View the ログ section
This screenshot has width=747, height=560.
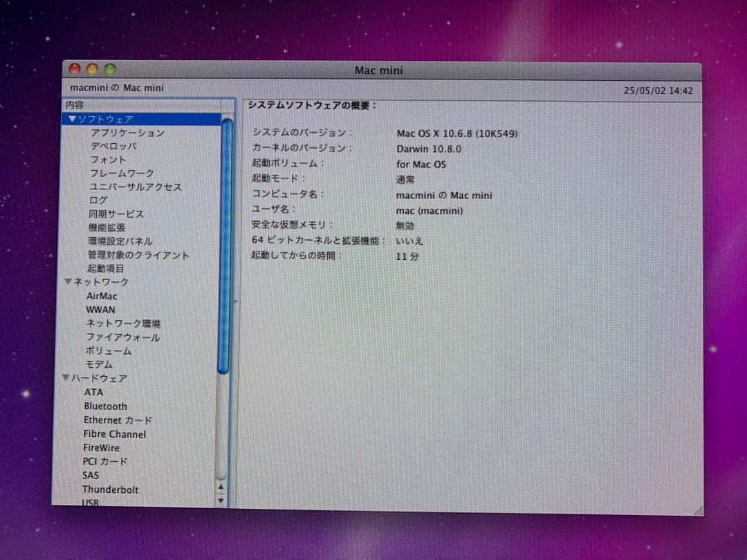[98, 200]
